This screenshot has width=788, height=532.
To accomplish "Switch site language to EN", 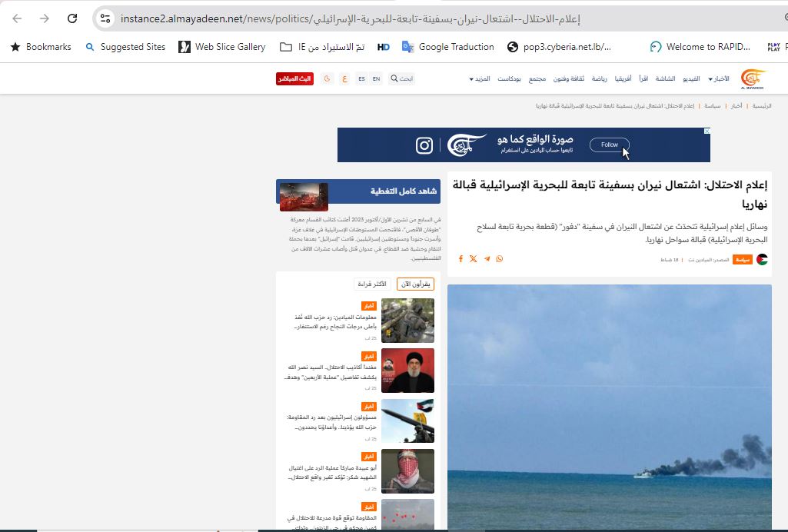I will pos(376,78).
